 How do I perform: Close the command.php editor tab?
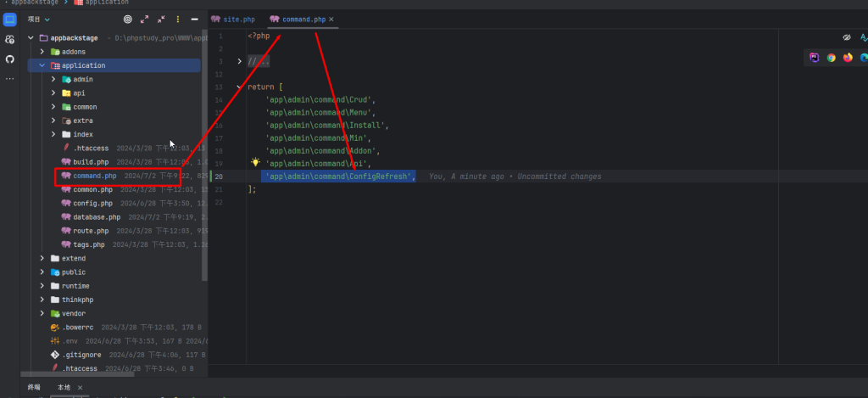[331, 19]
